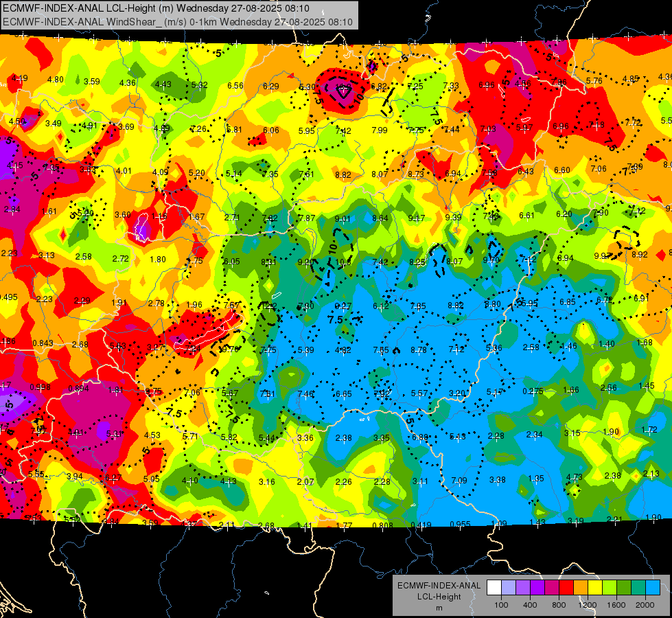Click the yellow legend swatch
Screen dimensions: 672x618
pos(595,588)
